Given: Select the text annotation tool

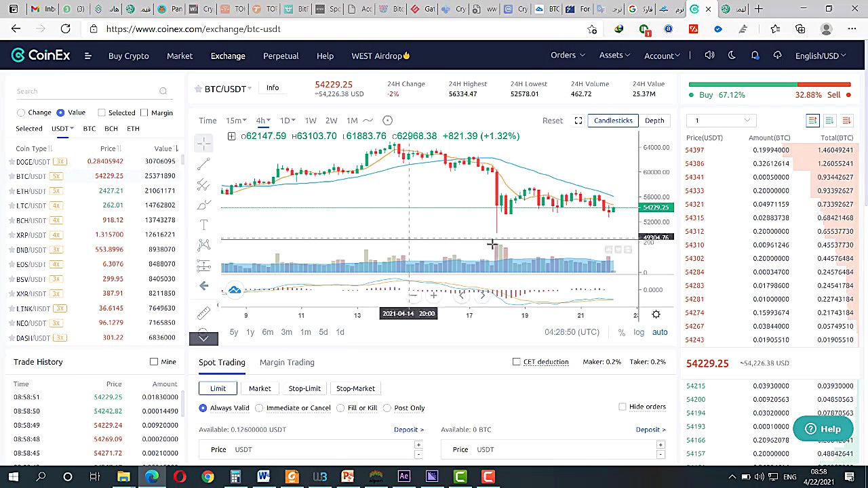Looking at the screenshot, I should [x=203, y=224].
